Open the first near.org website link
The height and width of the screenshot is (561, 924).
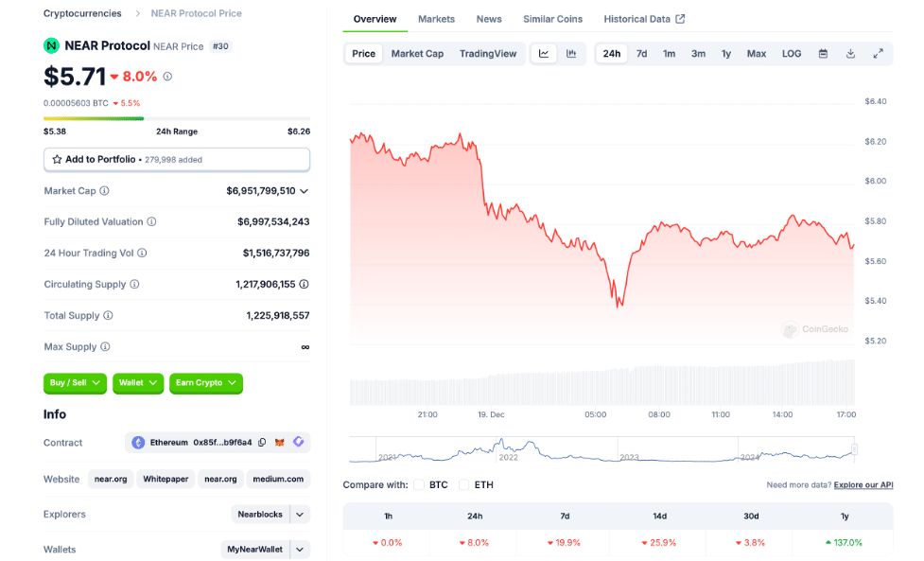(111, 479)
